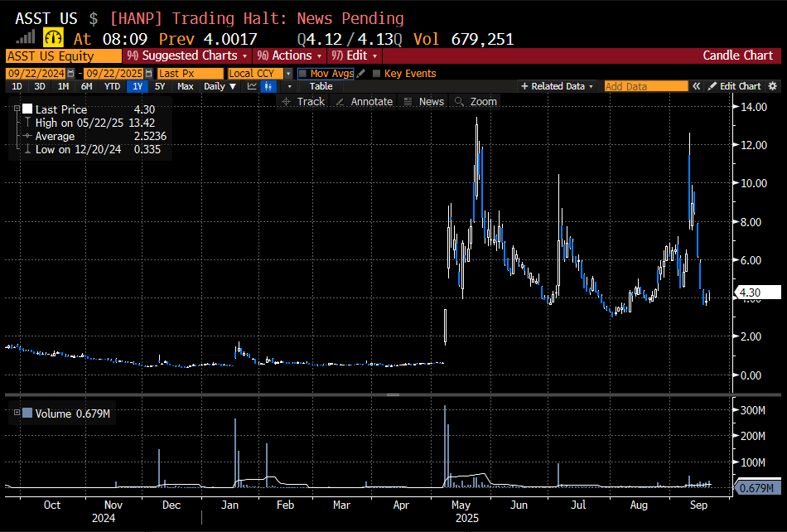787x532 pixels.
Task: Click the signal bars icon near ticker
Action: pyautogui.click(x=26, y=36)
